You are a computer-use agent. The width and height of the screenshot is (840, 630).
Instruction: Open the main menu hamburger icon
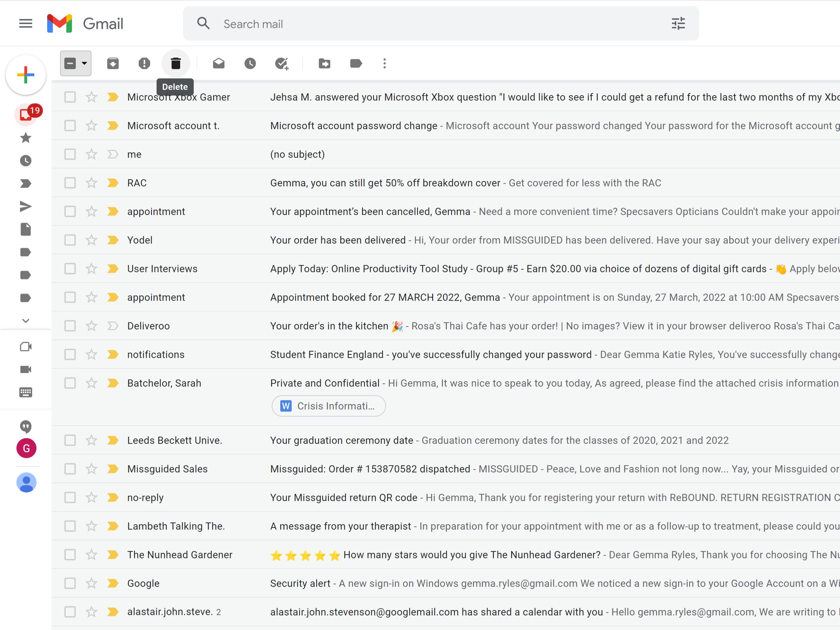click(x=25, y=24)
